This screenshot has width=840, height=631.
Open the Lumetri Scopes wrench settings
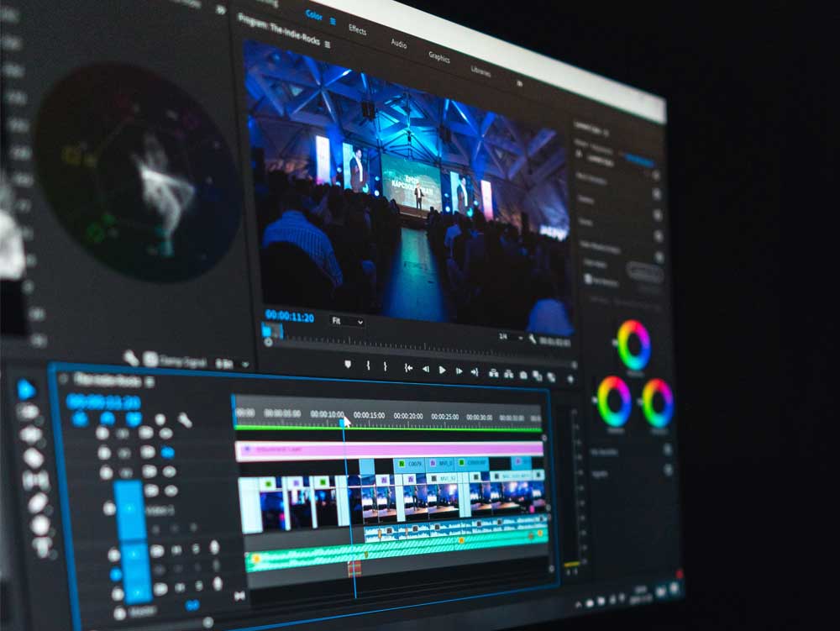tap(132, 358)
